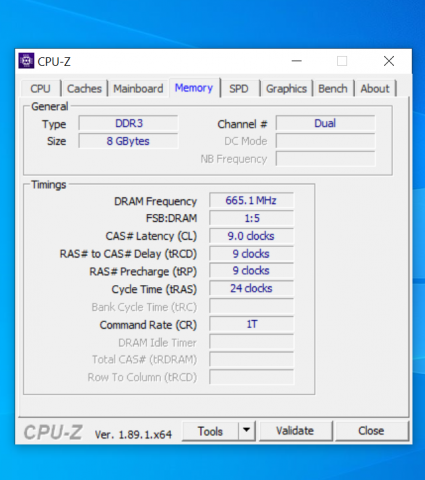Click the empty DRAM Idle Timer field
Image resolution: width=425 pixels, height=480 pixels.
tap(251, 342)
